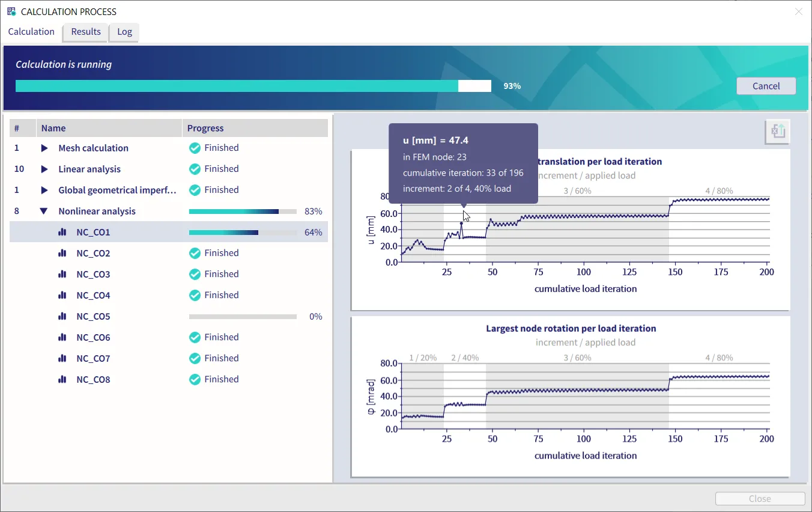Viewport: 812px width, 512px height.
Task: Click the bar chart icon beside NC_CO5
Action: pyautogui.click(x=62, y=317)
